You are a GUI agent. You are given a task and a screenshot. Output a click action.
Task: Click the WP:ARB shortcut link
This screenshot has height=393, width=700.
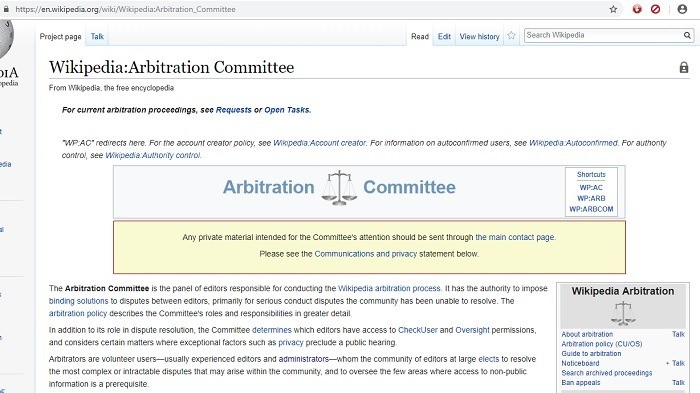[x=591, y=198]
